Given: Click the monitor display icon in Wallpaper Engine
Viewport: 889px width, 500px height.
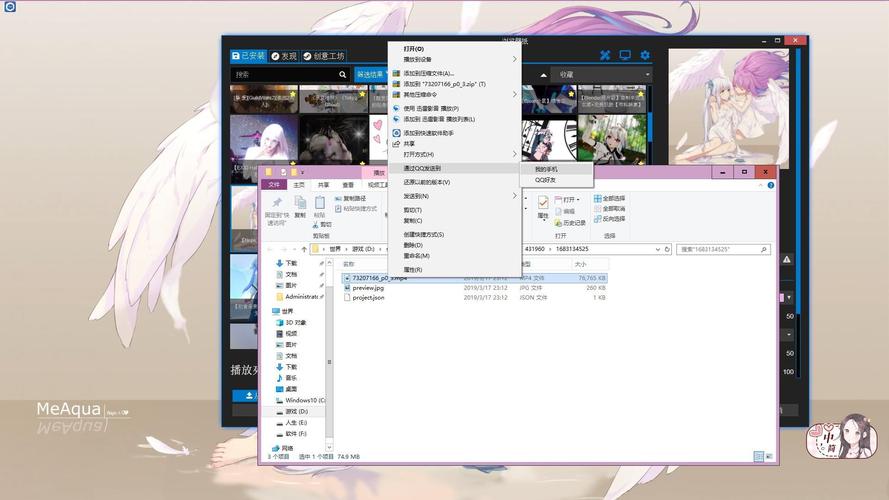Looking at the screenshot, I should (x=625, y=55).
